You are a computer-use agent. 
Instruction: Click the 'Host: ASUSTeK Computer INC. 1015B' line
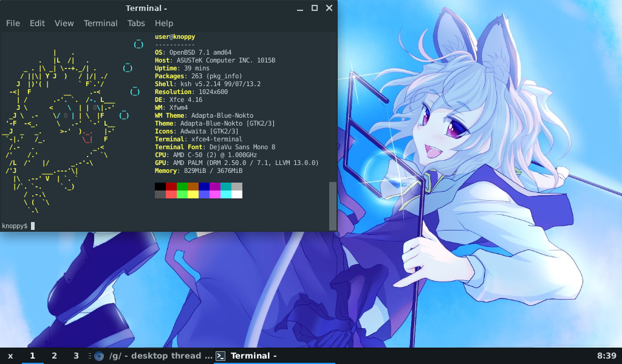pyautogui.click(x=215, y=60)
